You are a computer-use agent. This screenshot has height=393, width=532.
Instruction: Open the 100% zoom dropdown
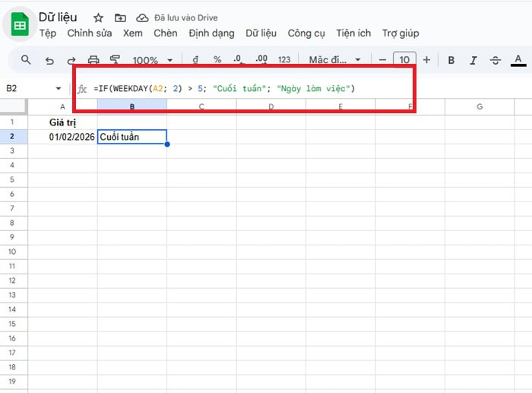point(152,60)
